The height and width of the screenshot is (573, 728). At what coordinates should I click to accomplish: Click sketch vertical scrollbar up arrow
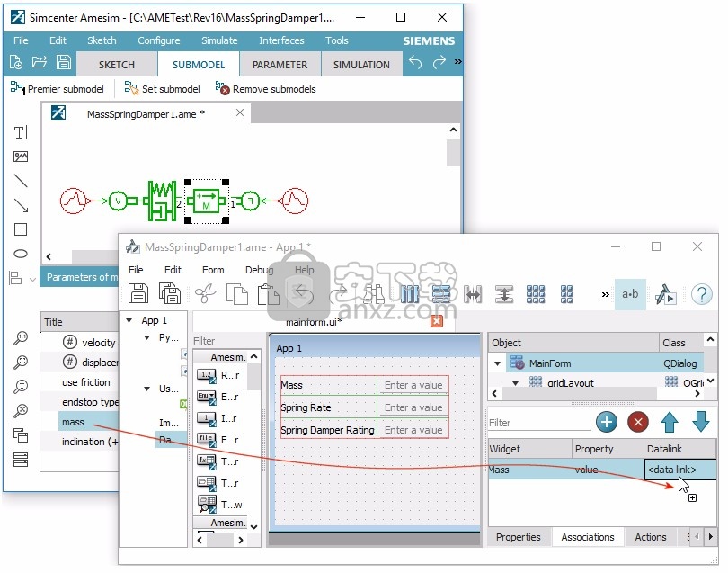coord(453,130)
